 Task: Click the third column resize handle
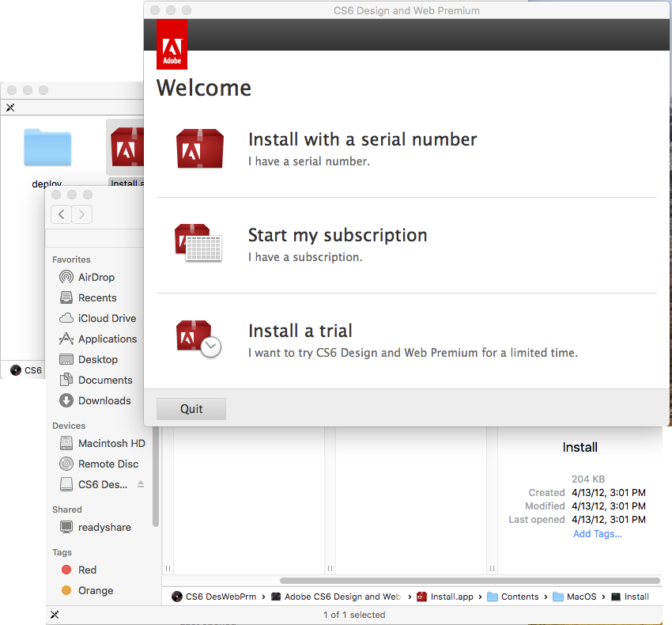(x=492, y=568)
